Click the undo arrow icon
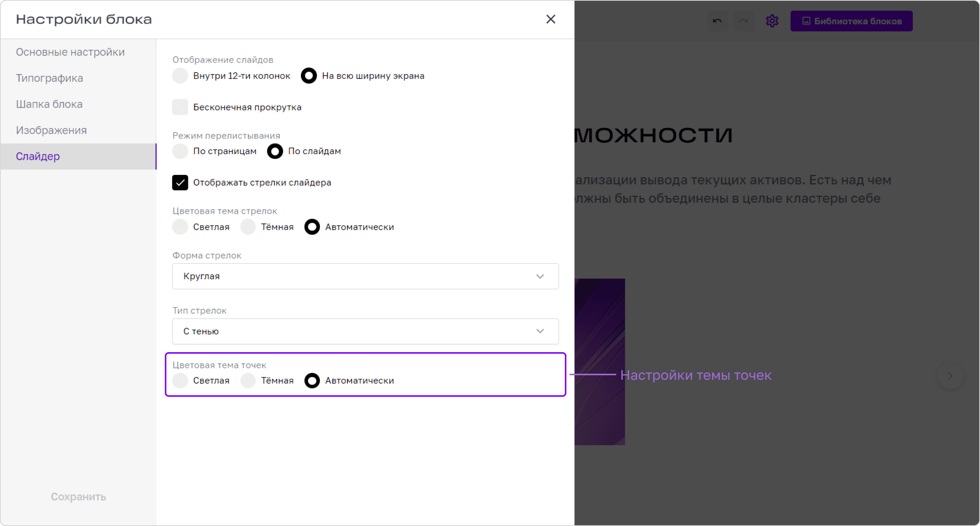The width and height of the screenshot is (980, 526). point(717,21)
